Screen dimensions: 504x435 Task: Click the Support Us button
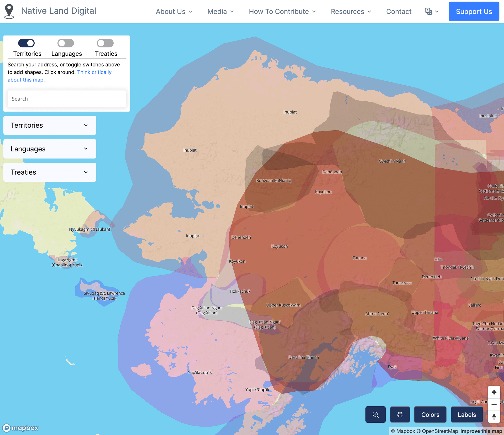[x=474, y=12]
